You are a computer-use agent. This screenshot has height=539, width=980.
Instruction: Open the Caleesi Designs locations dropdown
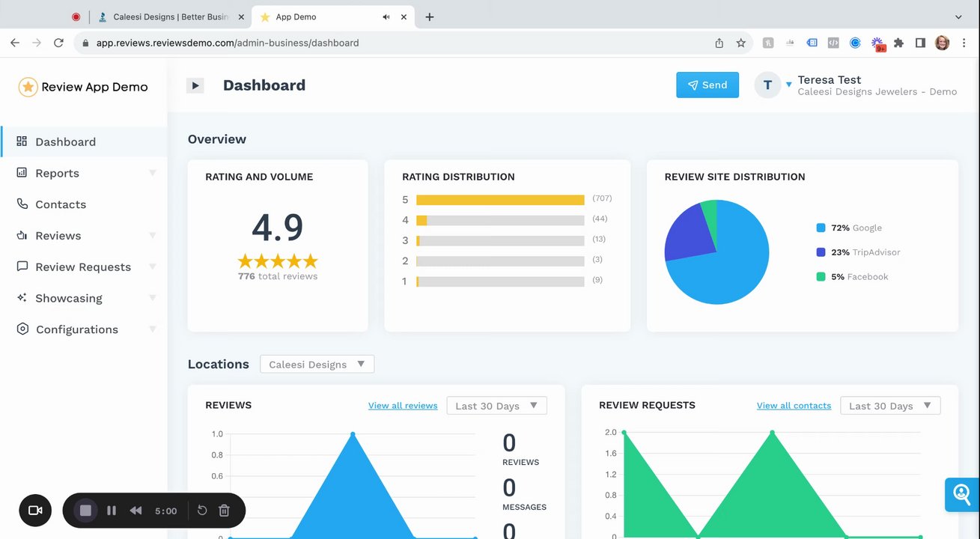[x=317, y=365]
